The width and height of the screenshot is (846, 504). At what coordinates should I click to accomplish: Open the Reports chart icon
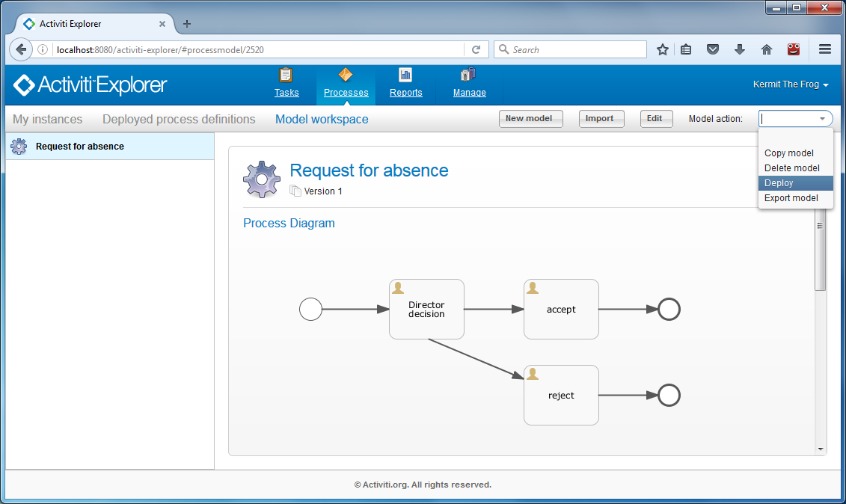click(405, 75)
